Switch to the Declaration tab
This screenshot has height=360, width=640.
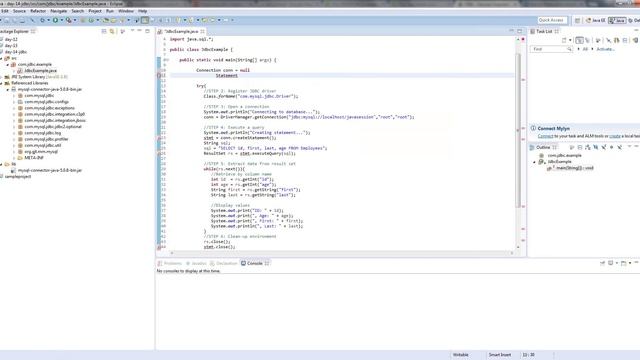point(224,263)
